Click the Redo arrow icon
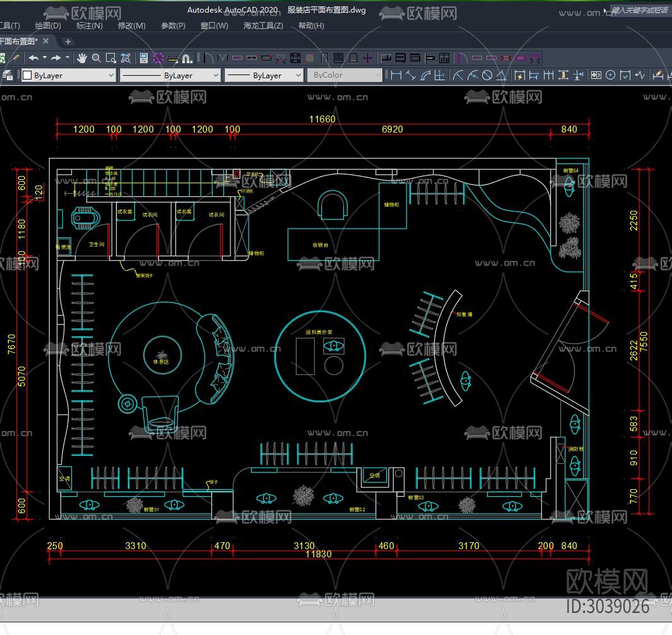Image resolution: width=672 pixels, height=635 pixels. [x=56, y=58]
